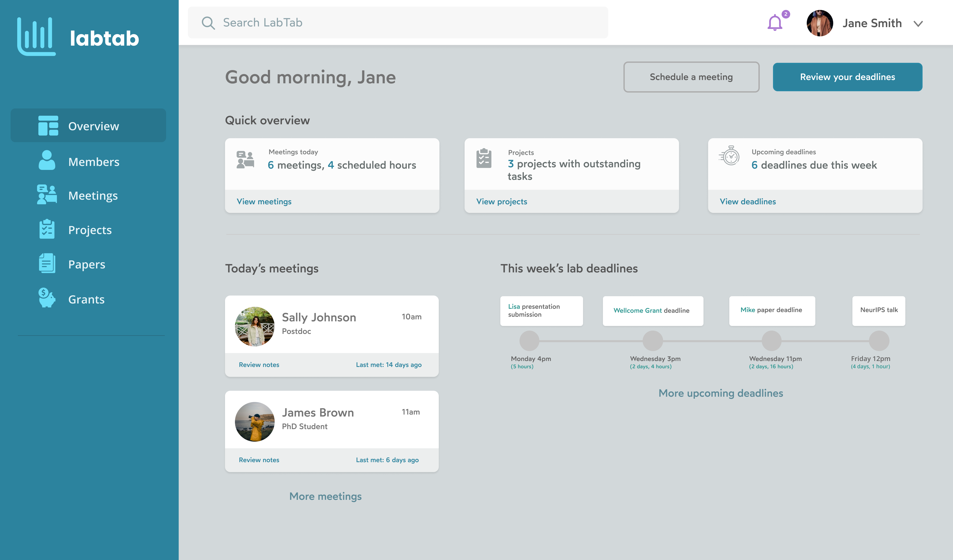
Task: Expand More meetings list
Action: (x=325, y=496)
